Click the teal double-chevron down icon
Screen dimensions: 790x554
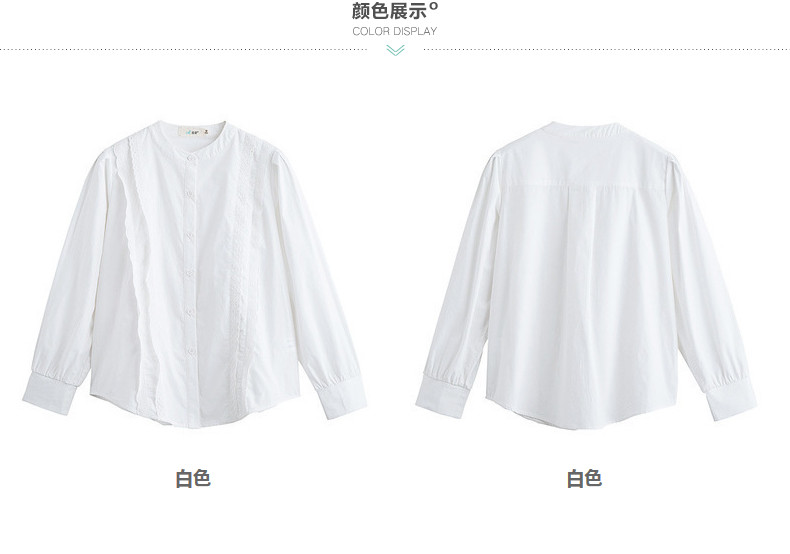point(396,50)
